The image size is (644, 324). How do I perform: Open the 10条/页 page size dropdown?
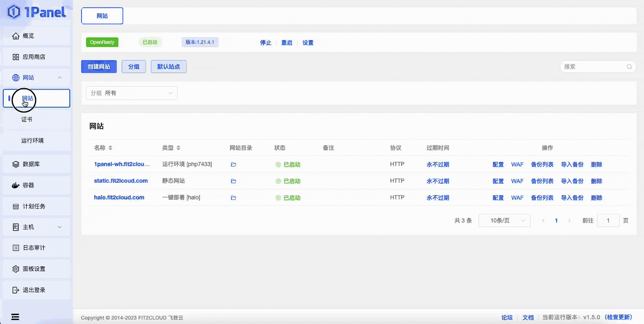point(504,220)
